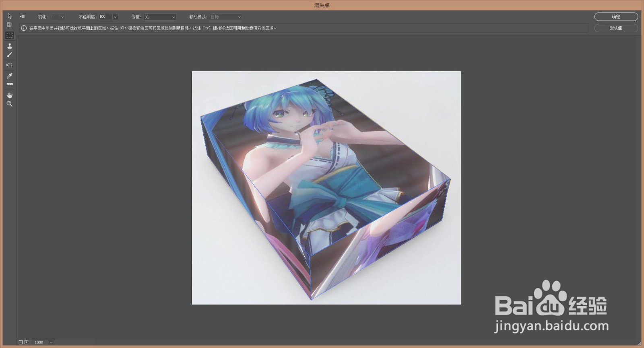
Task: Open the 修复 heal mode dropdown
Action: point(160,17)
